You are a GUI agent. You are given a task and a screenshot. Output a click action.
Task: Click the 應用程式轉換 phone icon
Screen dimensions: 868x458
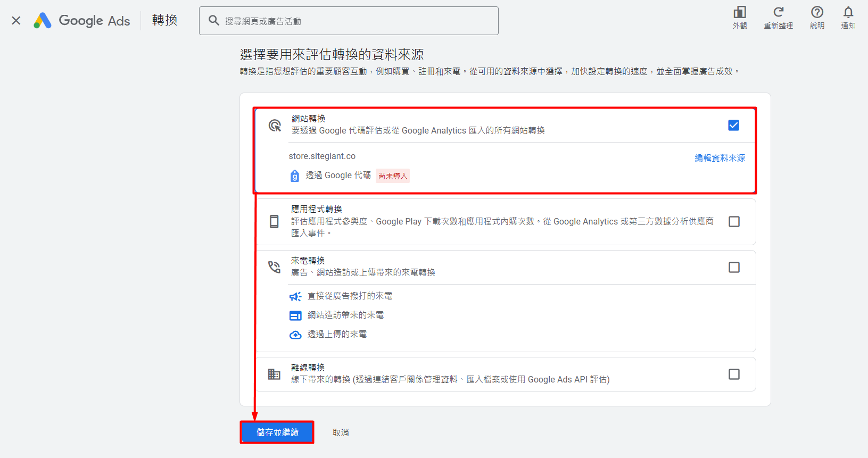coord(274,221)
